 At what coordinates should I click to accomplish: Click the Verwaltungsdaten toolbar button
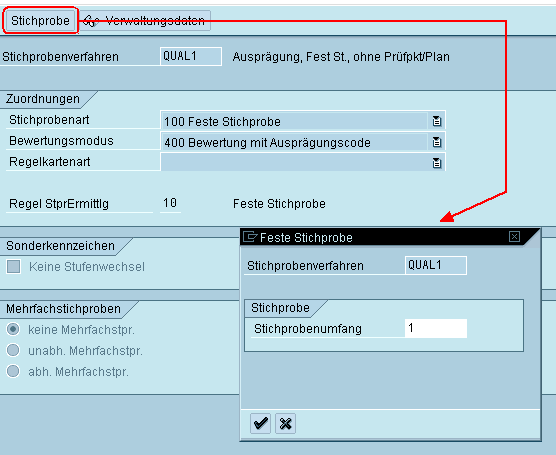(145, 21)
